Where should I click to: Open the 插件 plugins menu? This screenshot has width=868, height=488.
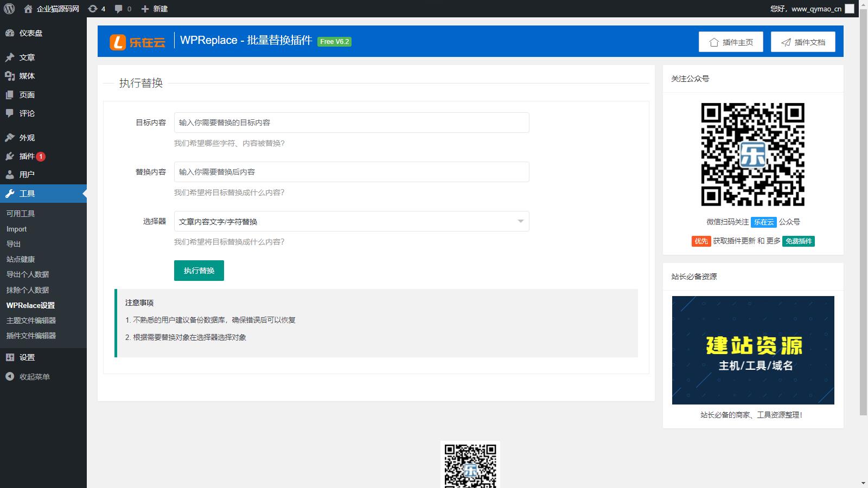27,156
